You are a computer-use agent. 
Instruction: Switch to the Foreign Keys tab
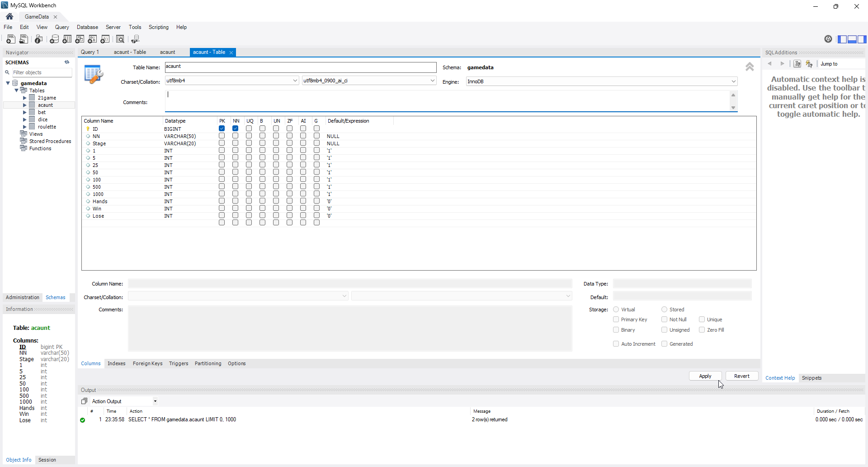pyautogui.click(x=147, y=363)
